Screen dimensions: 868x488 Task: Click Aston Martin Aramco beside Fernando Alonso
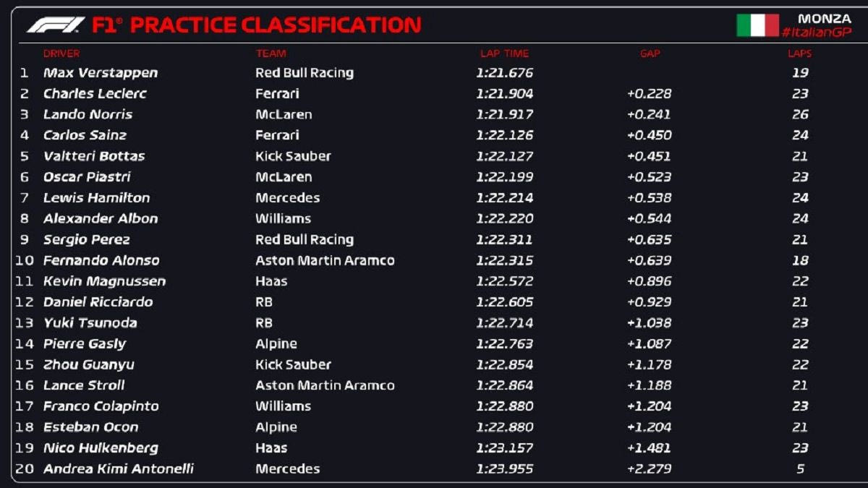(325, 260)
